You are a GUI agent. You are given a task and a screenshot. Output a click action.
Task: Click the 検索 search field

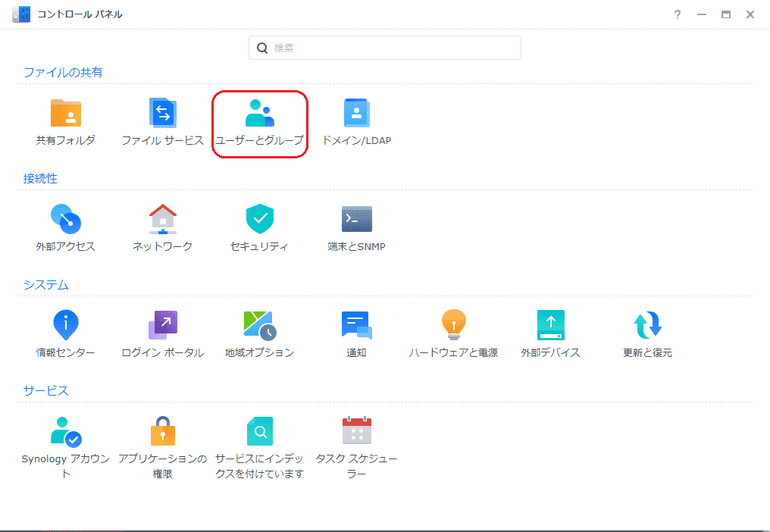click(384, 48)
